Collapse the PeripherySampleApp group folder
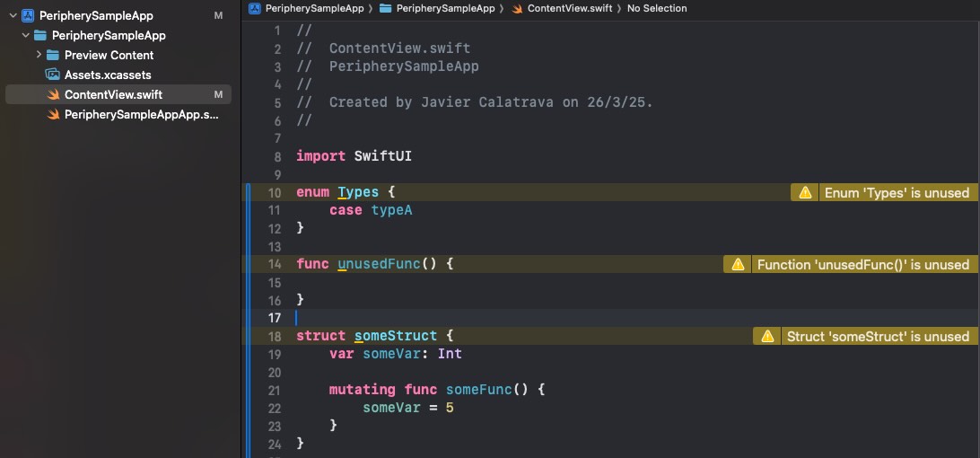Image resolution: width=980 pixels, height=458 pixels. pos(26,35)
